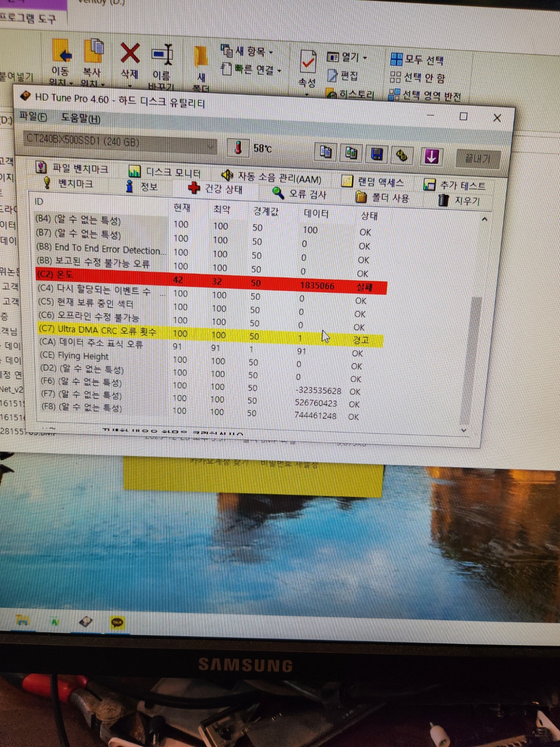The height and width of the screenshot is (747, 560).
Task: Open the green W app on taskbar
Action: point(55,622)
